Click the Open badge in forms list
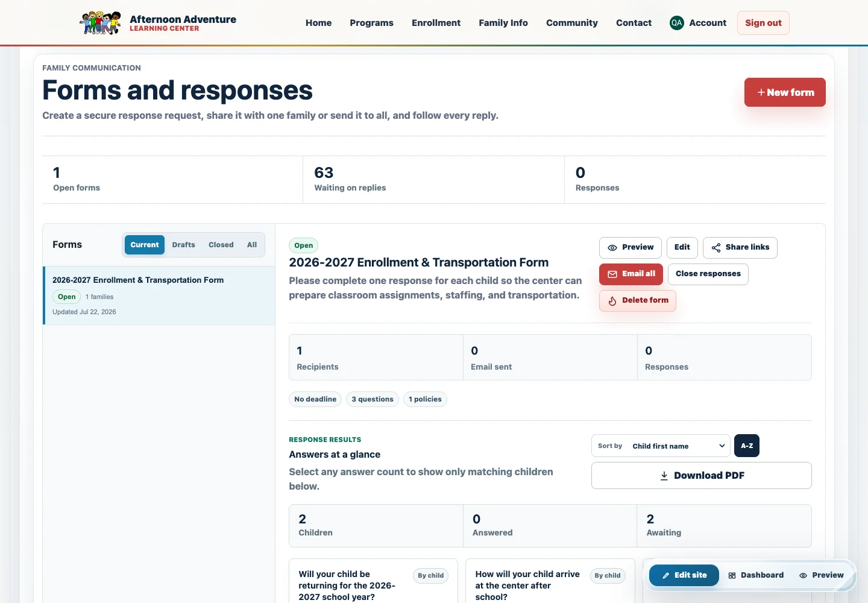Screen dimensions: 868x603 click(67, 297)
